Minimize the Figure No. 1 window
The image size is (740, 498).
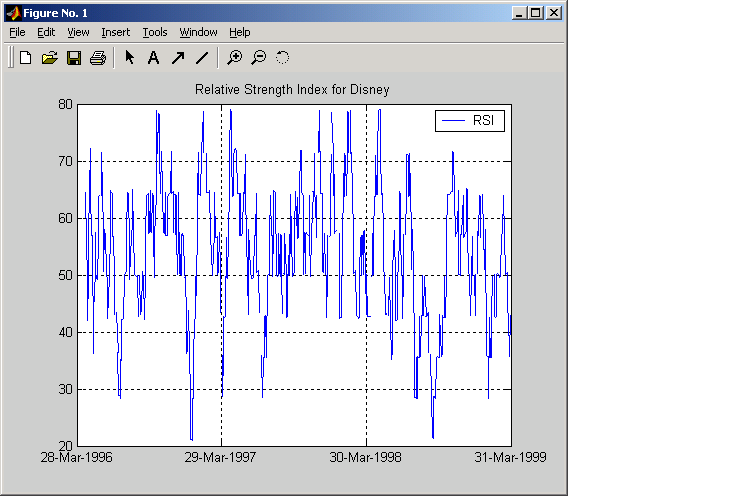[519, 13]
